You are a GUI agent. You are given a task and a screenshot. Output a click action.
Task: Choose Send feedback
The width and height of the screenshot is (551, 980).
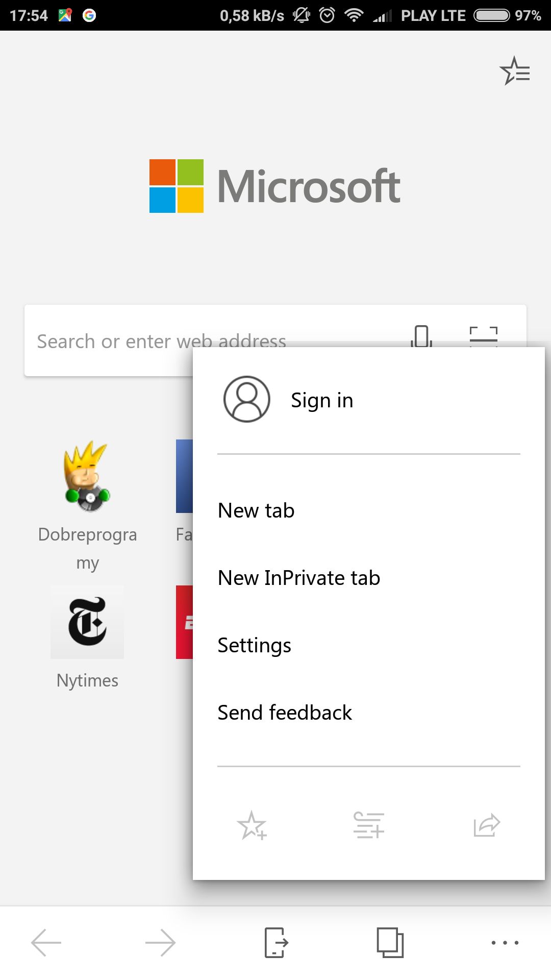[x=285, y=713]
